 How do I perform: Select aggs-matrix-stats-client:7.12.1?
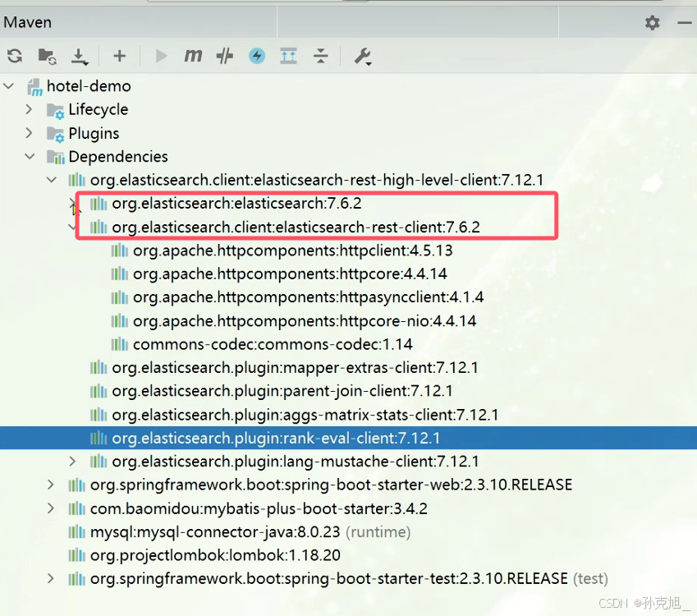pyautogui.click(x=305, y=415)
